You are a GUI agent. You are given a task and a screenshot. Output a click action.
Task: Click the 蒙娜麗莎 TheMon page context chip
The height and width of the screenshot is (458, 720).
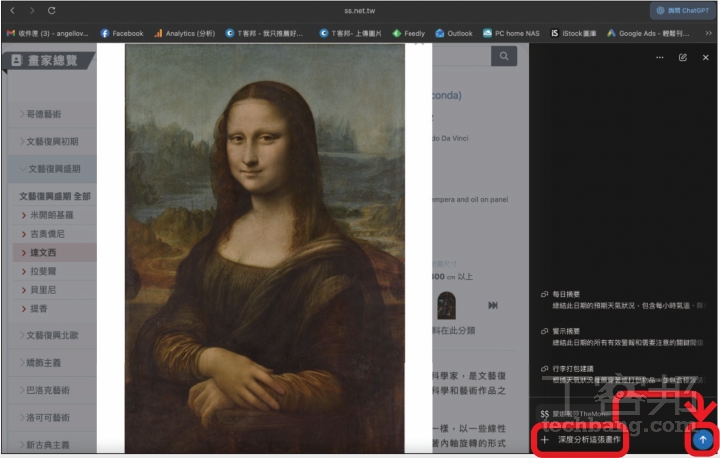click(576, 414)
